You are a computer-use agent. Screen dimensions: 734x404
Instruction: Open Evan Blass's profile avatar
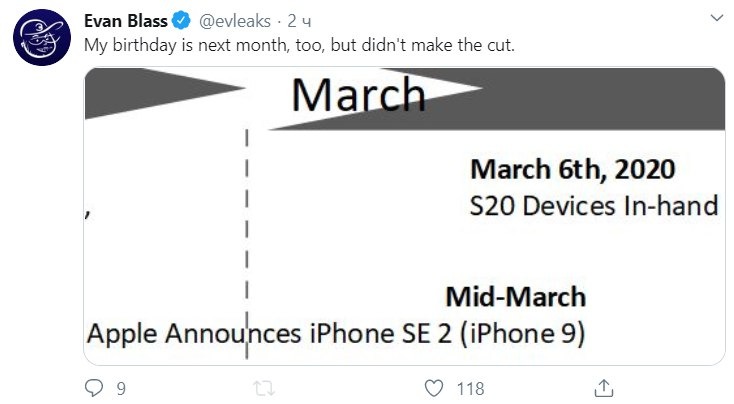pos(42,39)
